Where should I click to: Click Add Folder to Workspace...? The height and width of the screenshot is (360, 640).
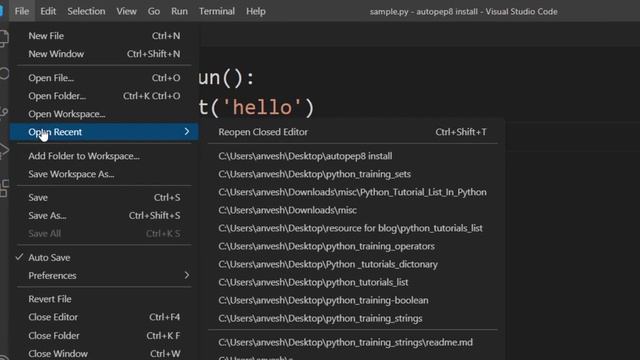click(104, 156)
